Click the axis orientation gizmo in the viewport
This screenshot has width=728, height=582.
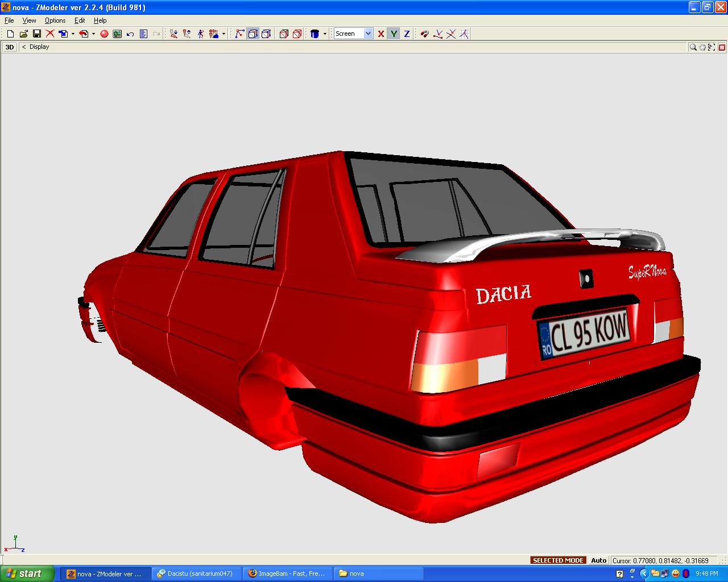click(x=15, y=544)
